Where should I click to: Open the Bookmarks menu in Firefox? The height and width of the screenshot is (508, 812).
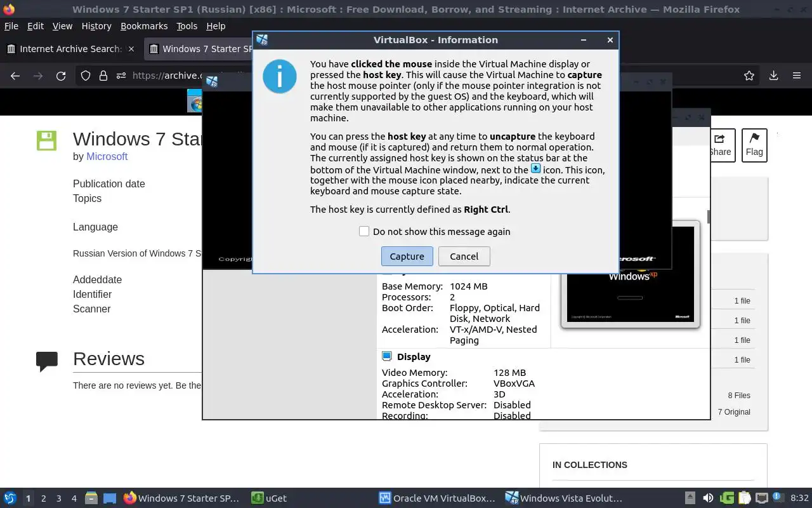click(x=144, y=26)
